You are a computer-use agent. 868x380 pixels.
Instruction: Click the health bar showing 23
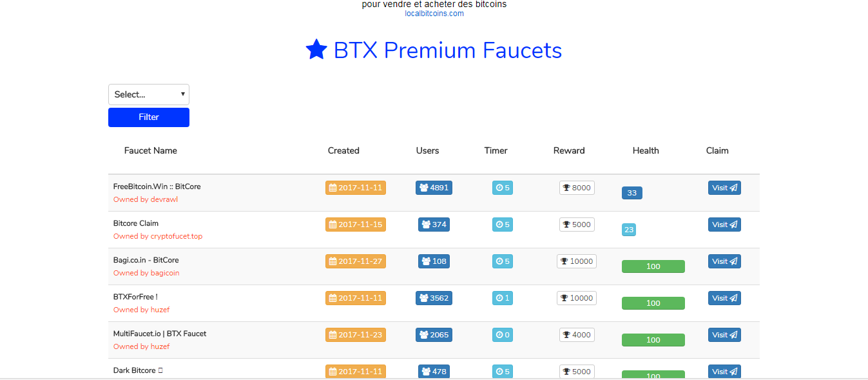point(629,230)
